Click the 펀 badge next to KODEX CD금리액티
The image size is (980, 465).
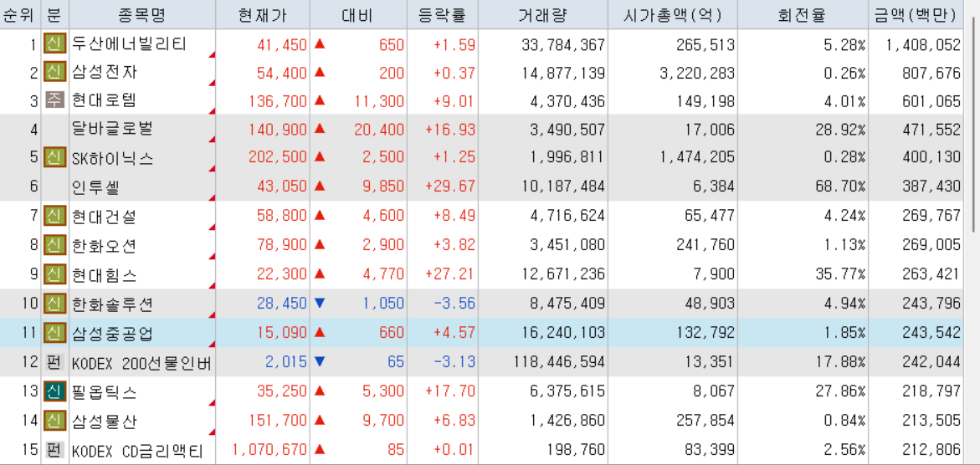point(54,449)
